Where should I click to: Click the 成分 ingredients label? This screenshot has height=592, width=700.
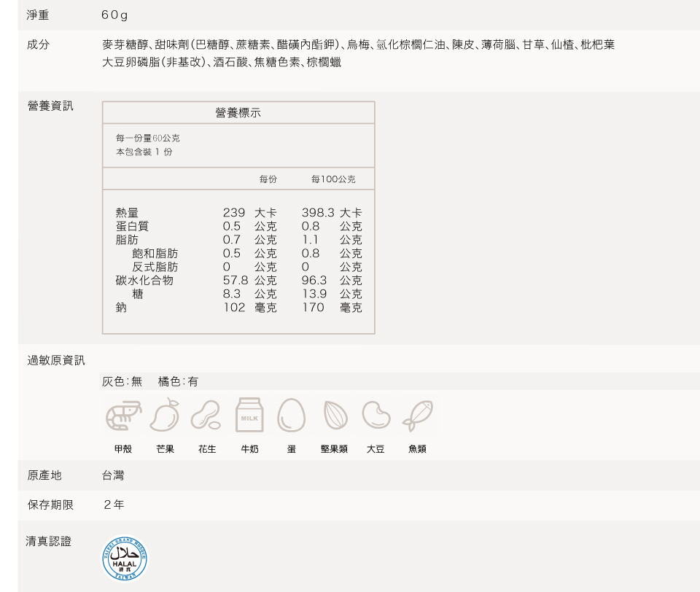click(x=39, y=44)
